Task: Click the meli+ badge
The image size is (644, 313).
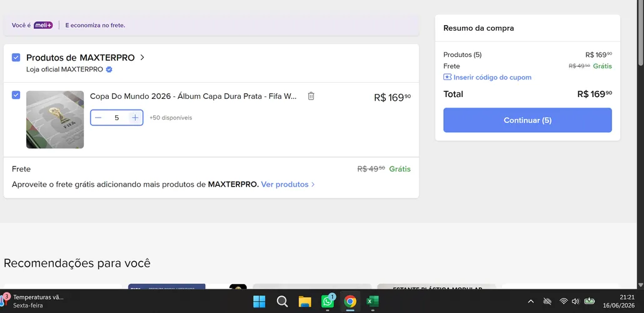Action: pos(43,25)
